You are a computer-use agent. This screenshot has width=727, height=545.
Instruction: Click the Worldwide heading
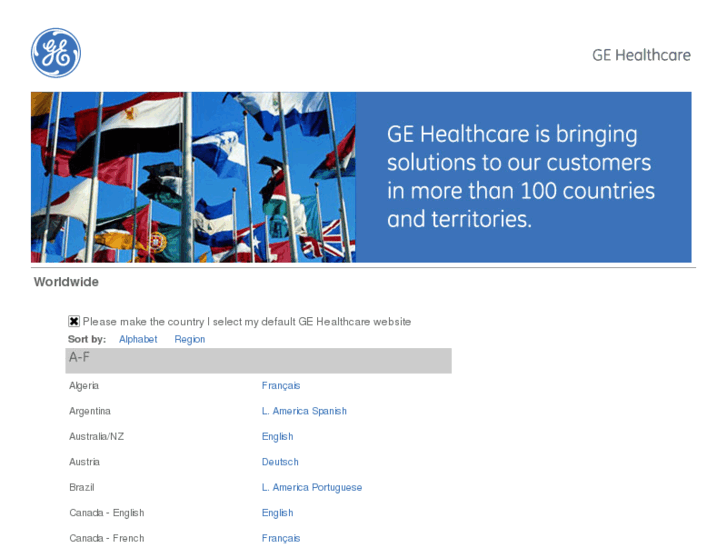tap(66, 282)
